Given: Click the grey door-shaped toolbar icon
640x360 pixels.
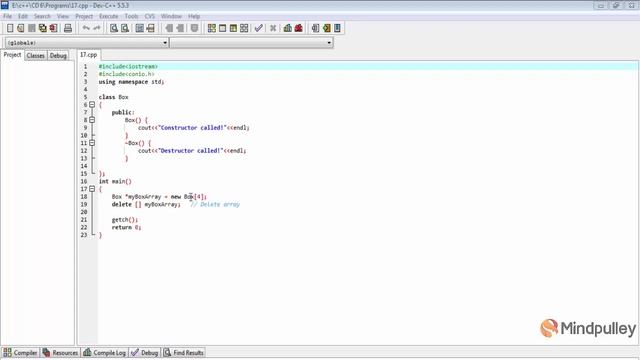Looking at the screenshot, I should tap(316, 28).
